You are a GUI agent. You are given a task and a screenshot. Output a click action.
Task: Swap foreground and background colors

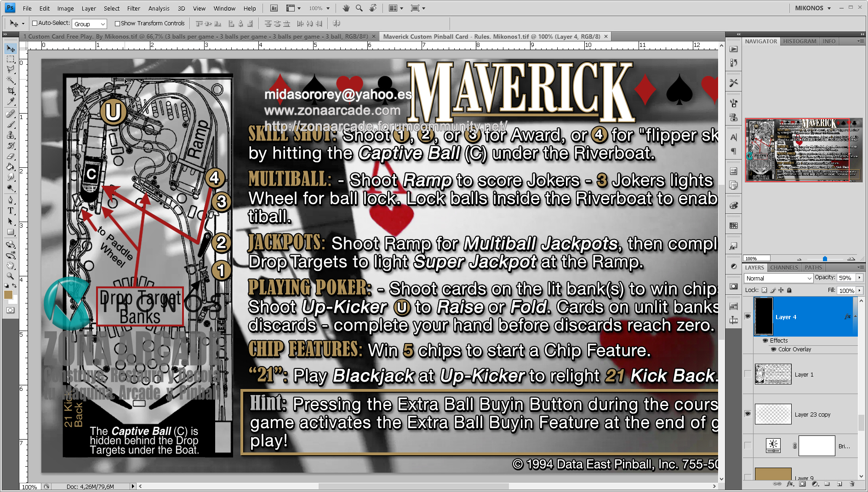(15, 286)
